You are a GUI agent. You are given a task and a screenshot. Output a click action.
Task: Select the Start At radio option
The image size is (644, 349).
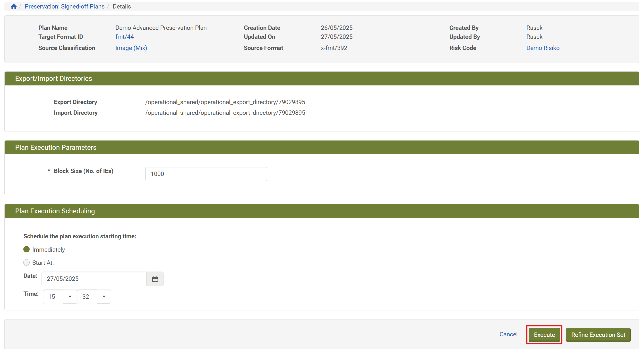(26, 262)
